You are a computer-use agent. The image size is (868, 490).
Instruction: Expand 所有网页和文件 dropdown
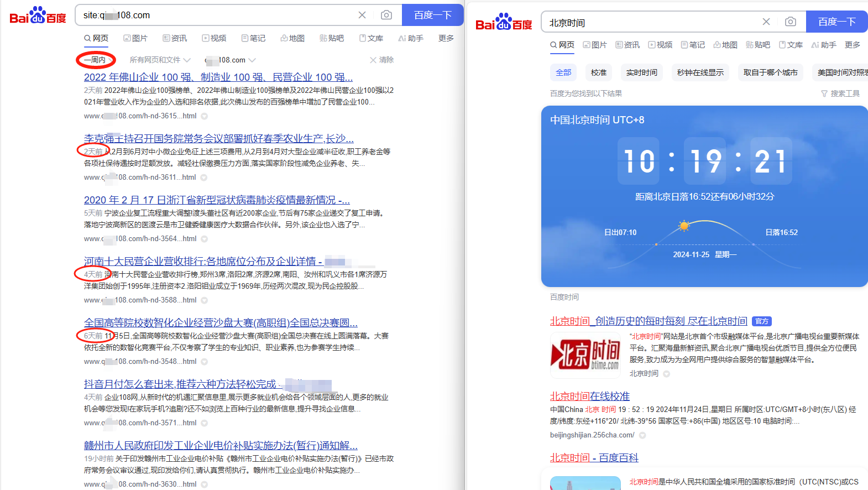coord(160,60)
